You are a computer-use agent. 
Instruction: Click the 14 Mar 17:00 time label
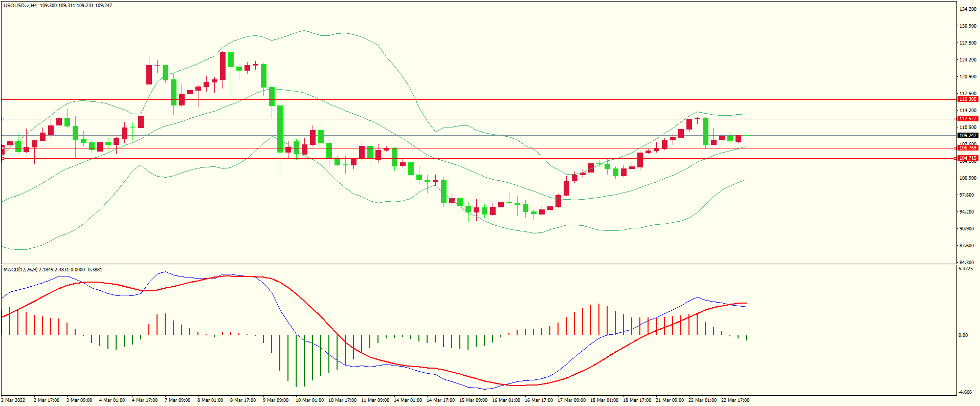point(440,400)
